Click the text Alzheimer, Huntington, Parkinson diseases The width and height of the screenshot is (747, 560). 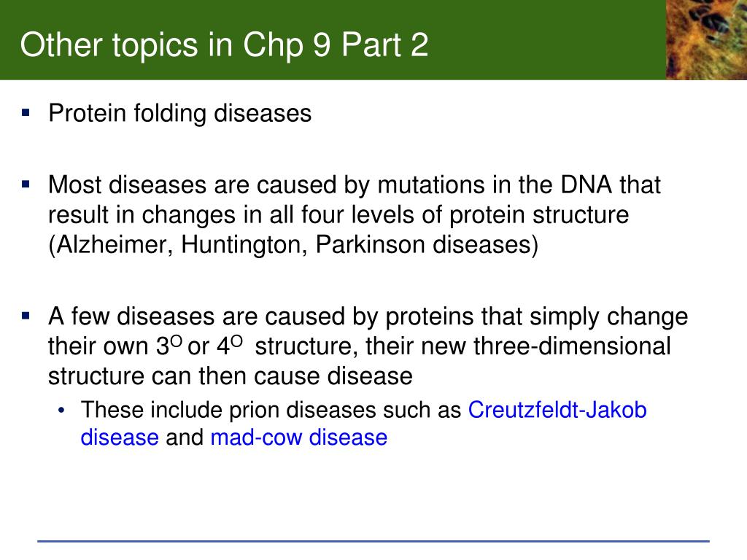pyautogui.click(x=293, y=245)
